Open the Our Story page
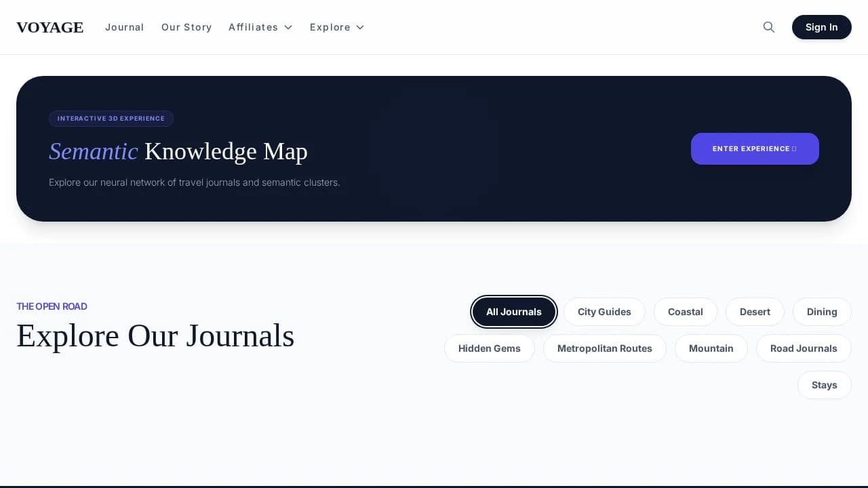The image size is (868, 488). coord(186,27)
